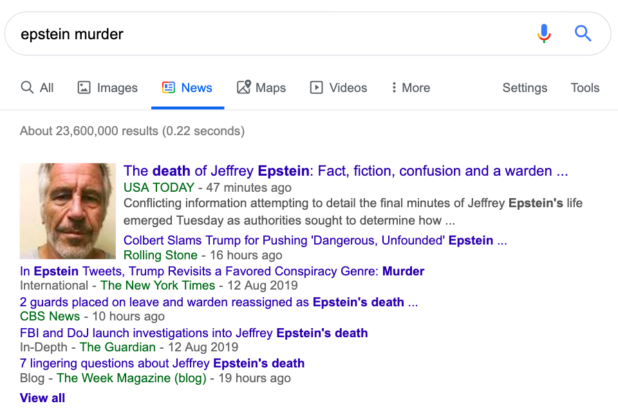Click the blue magnifying glass search button

point(583,33)
